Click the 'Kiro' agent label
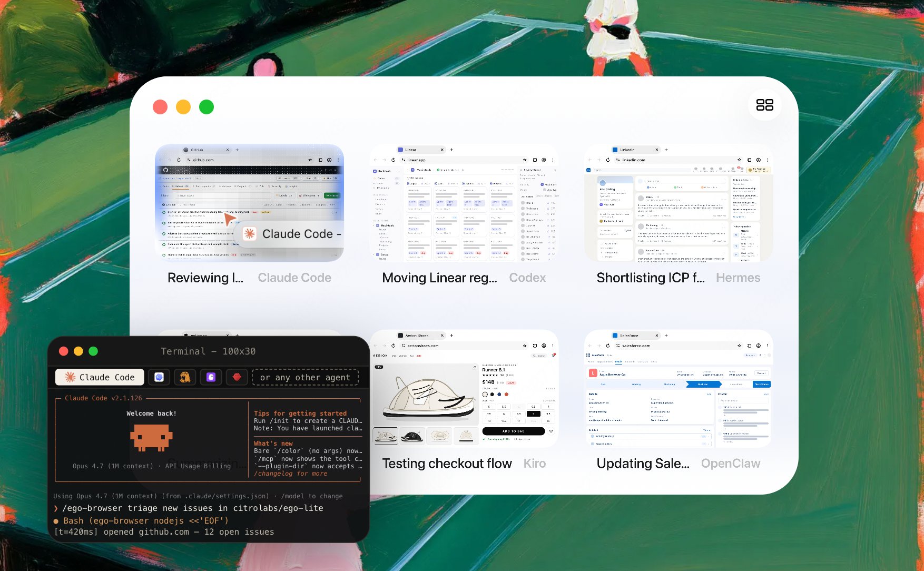 pos(535,464)
